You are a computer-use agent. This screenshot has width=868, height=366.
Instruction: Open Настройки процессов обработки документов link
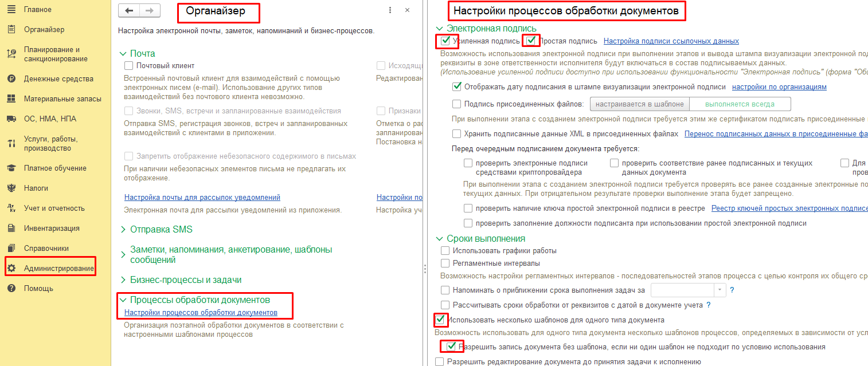click(201, 313)
